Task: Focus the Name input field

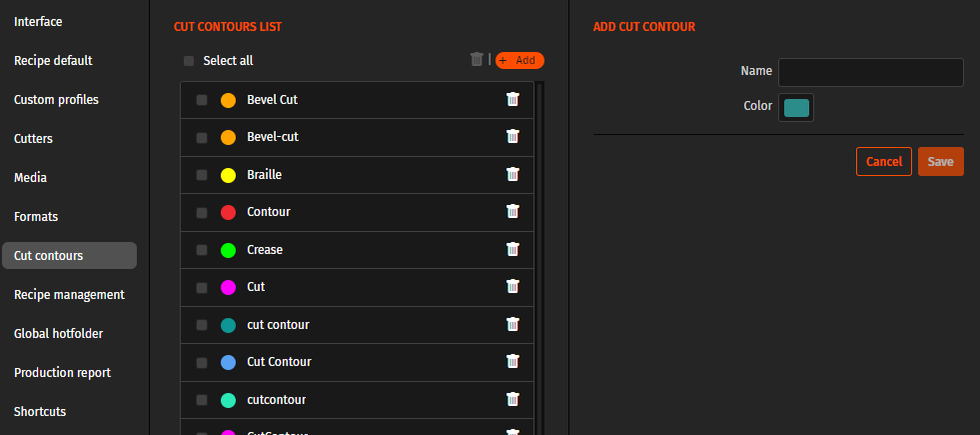Action: tap(870, 72)
